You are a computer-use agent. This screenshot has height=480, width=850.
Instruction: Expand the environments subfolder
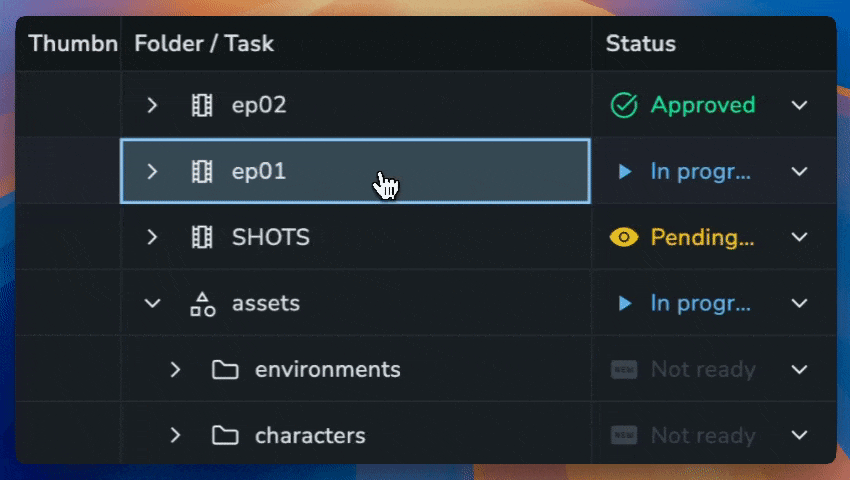175,370
